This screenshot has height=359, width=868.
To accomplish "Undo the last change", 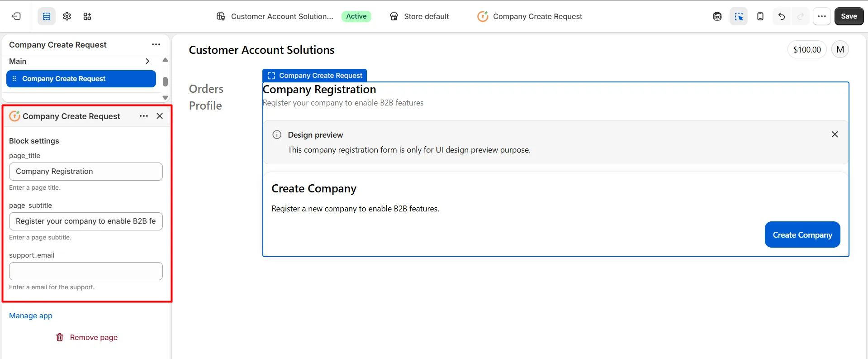I will (x=782, y=16).
